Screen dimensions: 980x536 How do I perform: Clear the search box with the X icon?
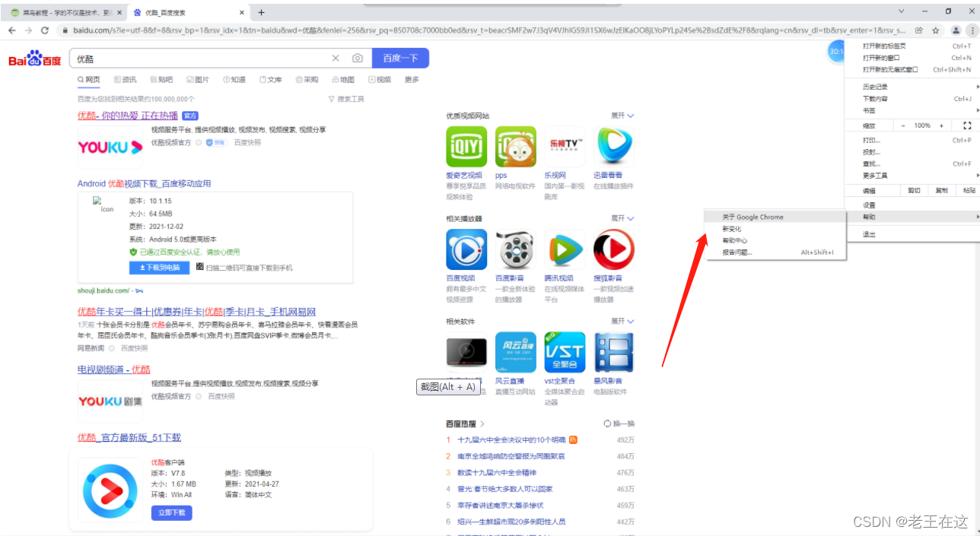click(336, 59)
